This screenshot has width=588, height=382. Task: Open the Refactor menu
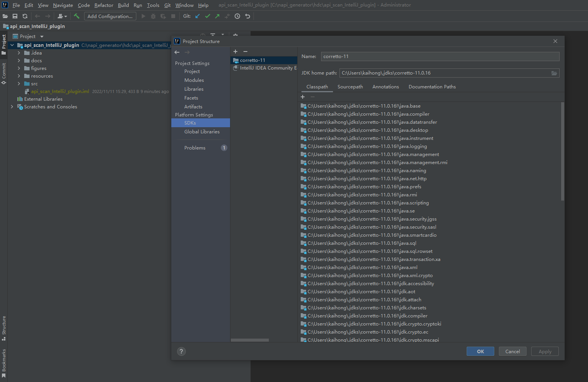[x=104, y=5]
